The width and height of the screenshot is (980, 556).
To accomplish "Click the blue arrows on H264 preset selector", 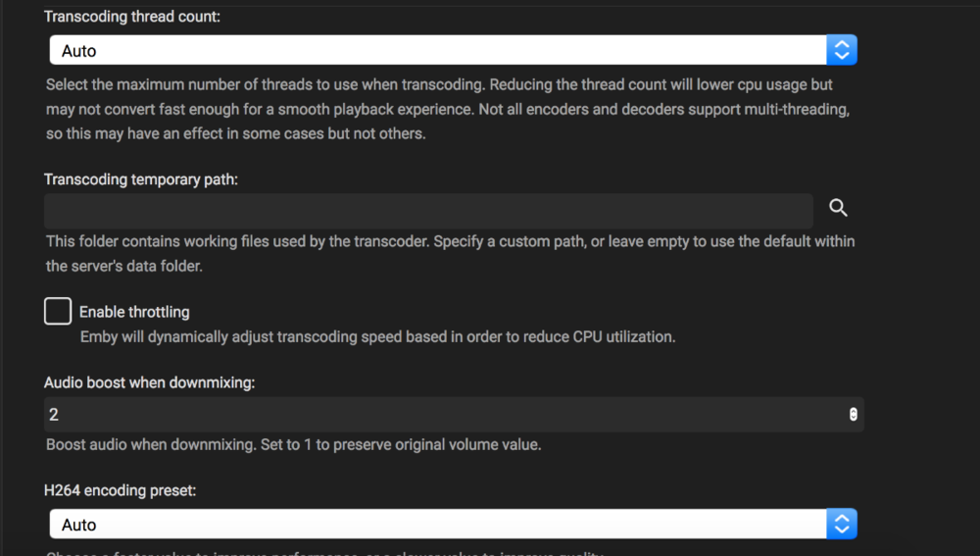I will [842, 524].
